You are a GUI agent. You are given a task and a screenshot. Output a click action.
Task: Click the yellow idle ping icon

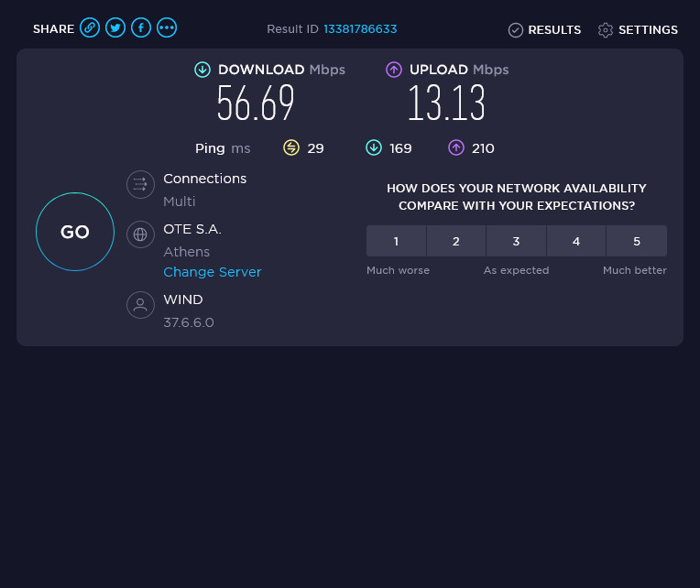coord(291,147)
